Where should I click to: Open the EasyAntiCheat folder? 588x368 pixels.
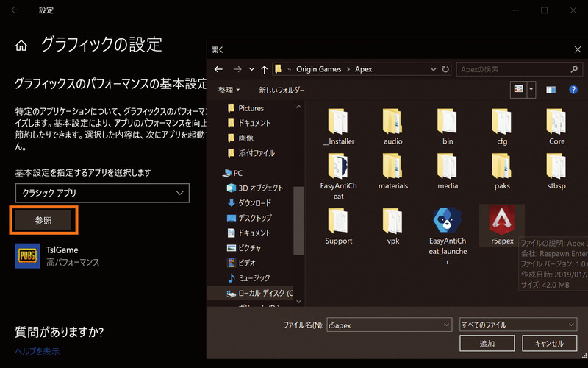point(338,177)
